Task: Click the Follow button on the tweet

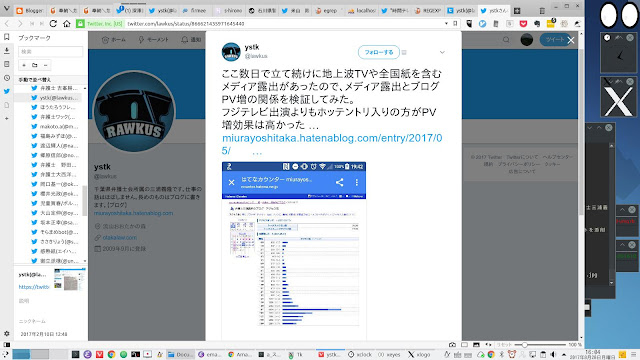Action: pos(378,52)
